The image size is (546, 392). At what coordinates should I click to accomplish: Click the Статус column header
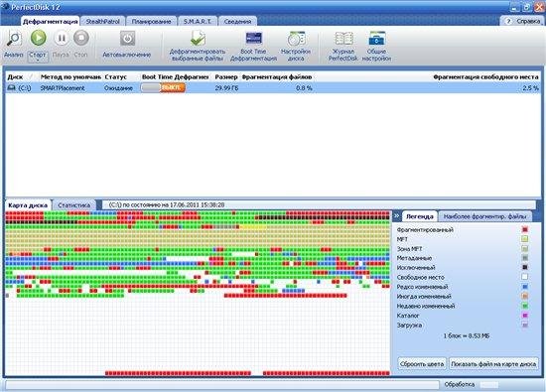pos(116,77)
